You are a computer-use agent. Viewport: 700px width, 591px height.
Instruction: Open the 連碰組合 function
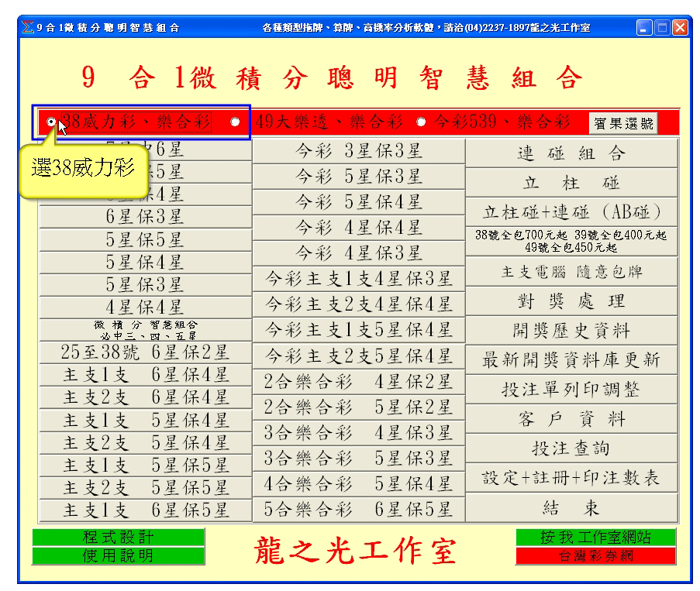coord(571,153)
